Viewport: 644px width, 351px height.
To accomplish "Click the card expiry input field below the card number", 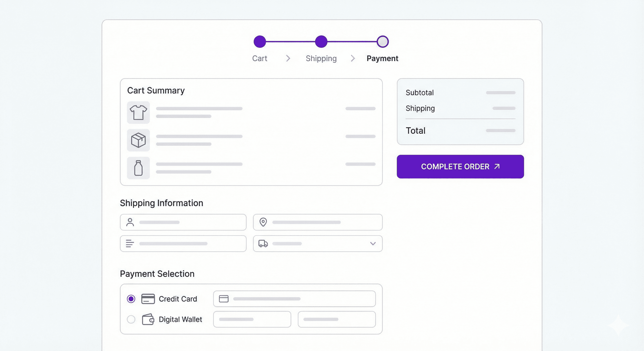I will [x=252, y=319].
